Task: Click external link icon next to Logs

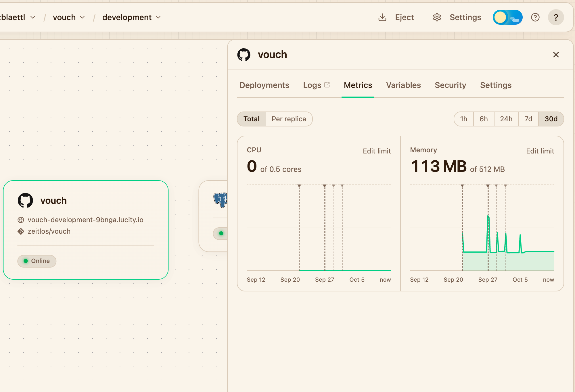Action: [x=327, y=85]
